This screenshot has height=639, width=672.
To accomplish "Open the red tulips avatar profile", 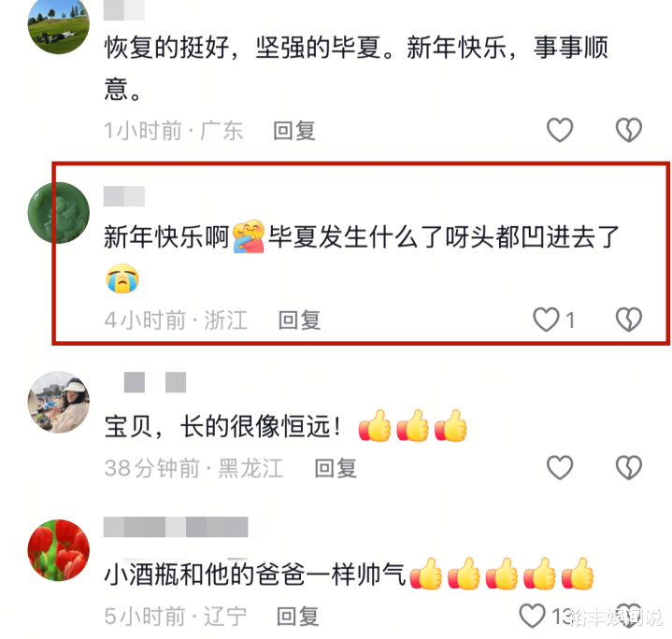I will pos(59,550).
